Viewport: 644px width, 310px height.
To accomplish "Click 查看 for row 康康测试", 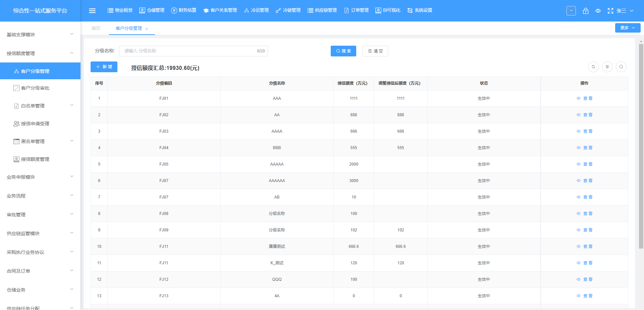I will (x=585, y=247).
